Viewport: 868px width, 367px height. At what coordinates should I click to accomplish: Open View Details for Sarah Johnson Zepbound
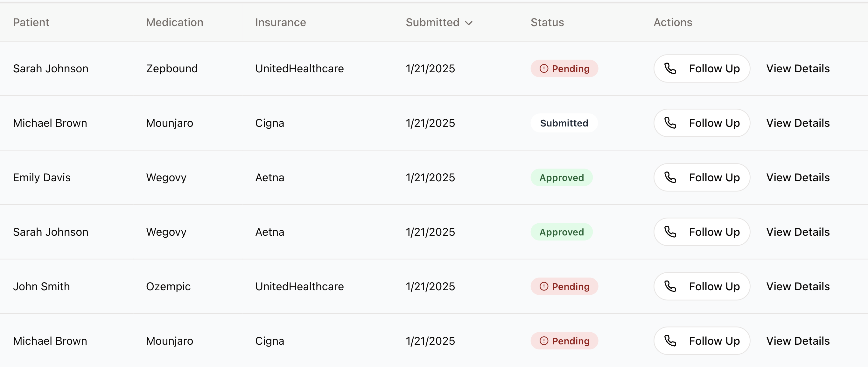point(798,68)
